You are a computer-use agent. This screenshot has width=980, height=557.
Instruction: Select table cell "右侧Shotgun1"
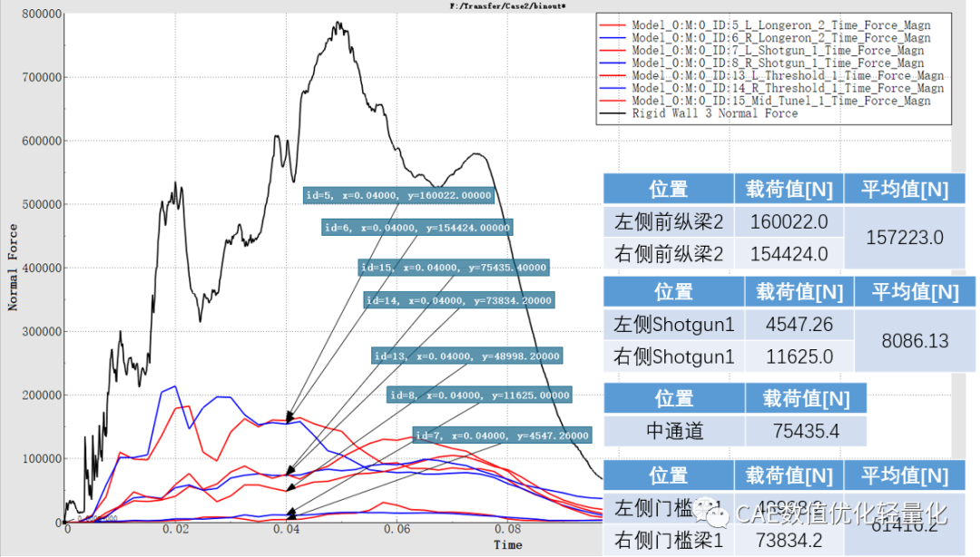coord(673,357)
